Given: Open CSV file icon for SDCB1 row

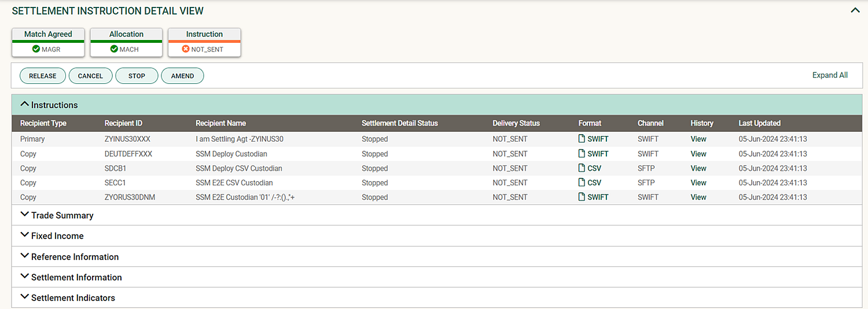Looking at the screenshot, I should pyautogui.click(x=582, y=168).
